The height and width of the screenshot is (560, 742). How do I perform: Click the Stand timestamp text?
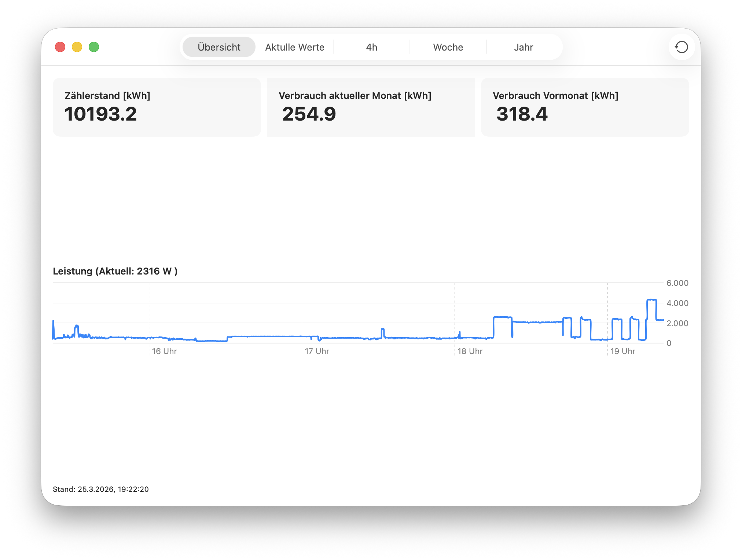[x=101, y=489]
